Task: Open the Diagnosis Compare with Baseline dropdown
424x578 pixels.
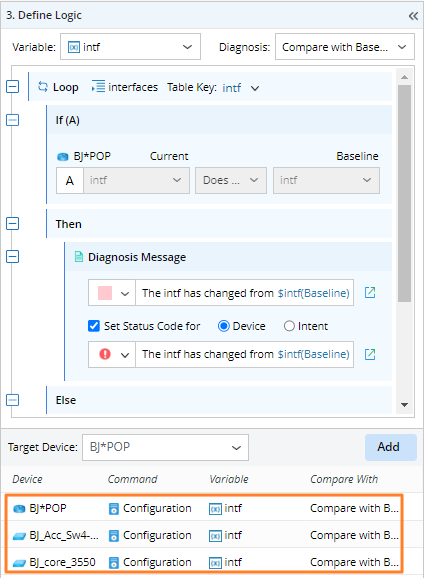Action: pos(345,47)
